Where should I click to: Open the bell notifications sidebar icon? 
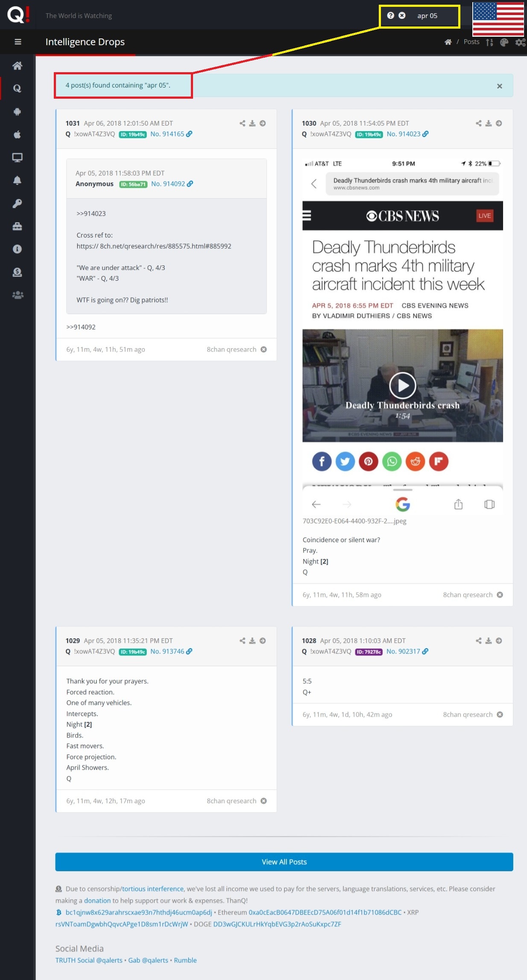tap(17, 180)
